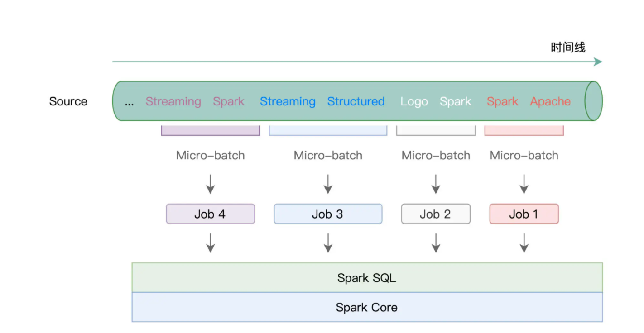Select the Micro-batch label feeding Job 3
644x333 pixels.
coord(328,156)
